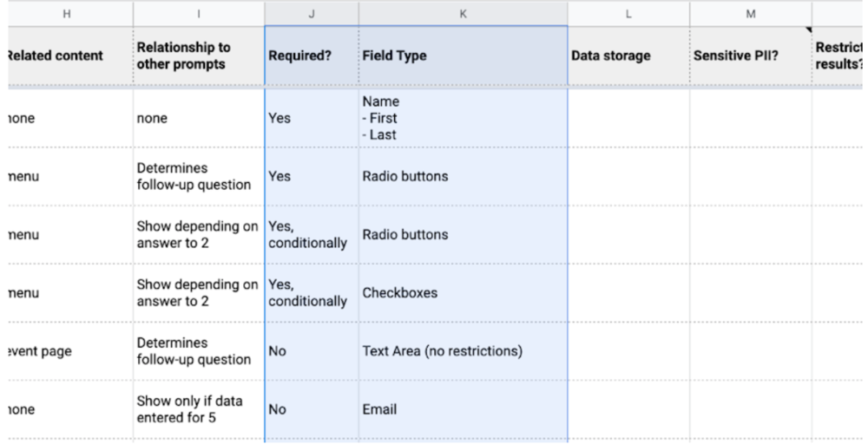Click "Determines follow-up question" in Radio buttons row

(x=200, y=176)
